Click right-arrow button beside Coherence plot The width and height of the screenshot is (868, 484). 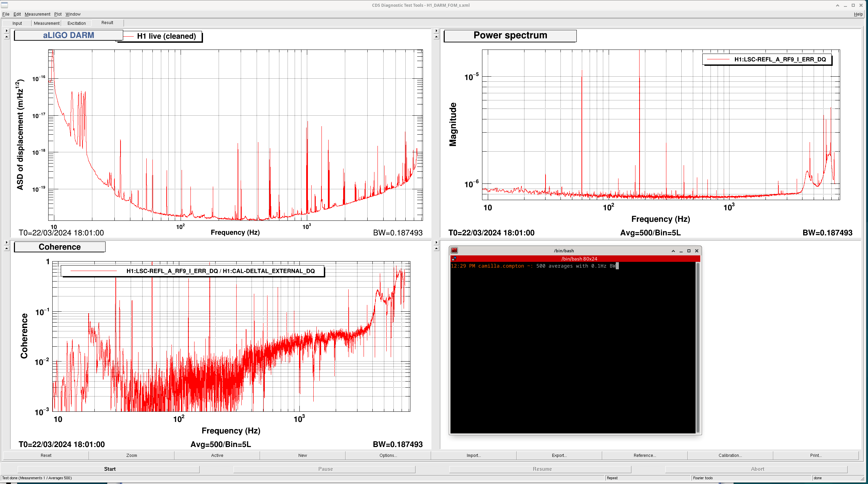point(6,243)
